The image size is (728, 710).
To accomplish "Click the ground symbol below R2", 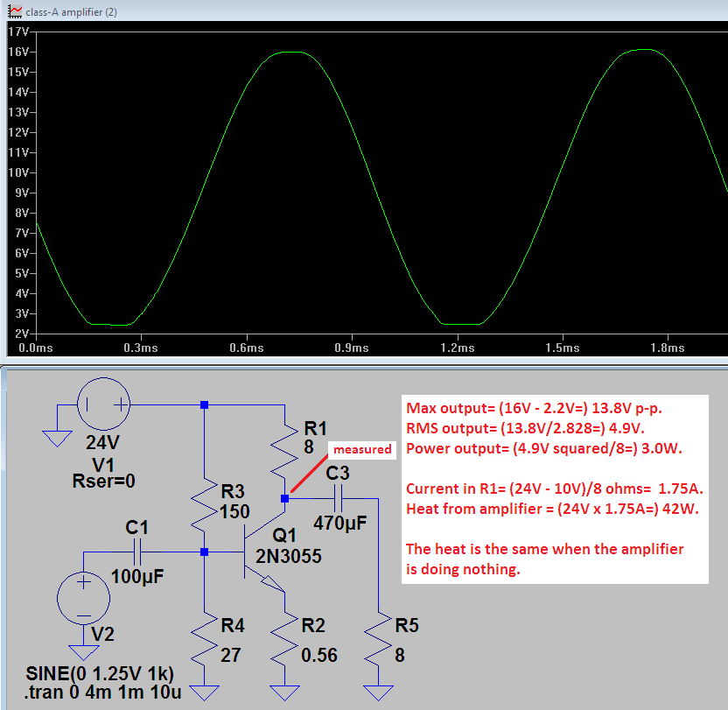I will (284, 693).
